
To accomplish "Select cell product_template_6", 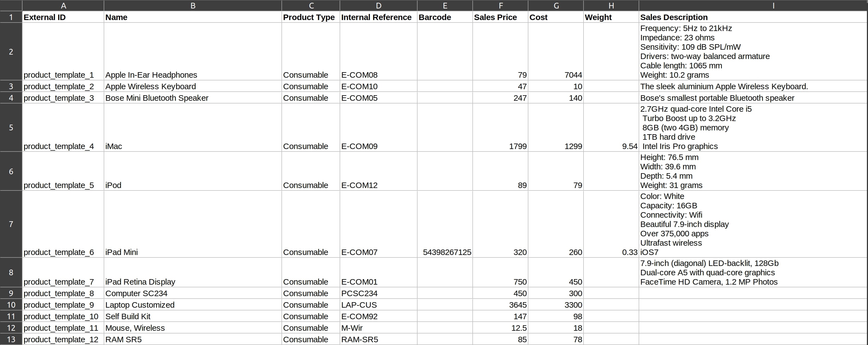I will pyautogui.click(x=63, y=224).
